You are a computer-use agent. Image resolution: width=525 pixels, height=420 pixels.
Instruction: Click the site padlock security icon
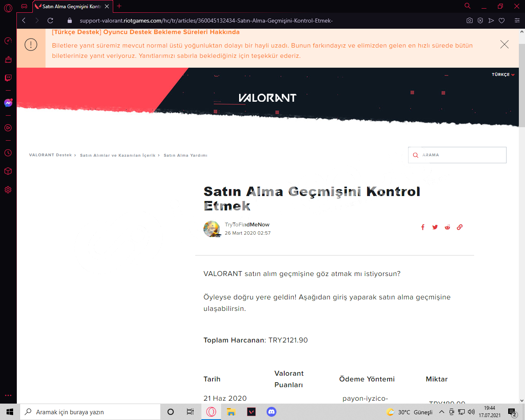tap(70, 21)
